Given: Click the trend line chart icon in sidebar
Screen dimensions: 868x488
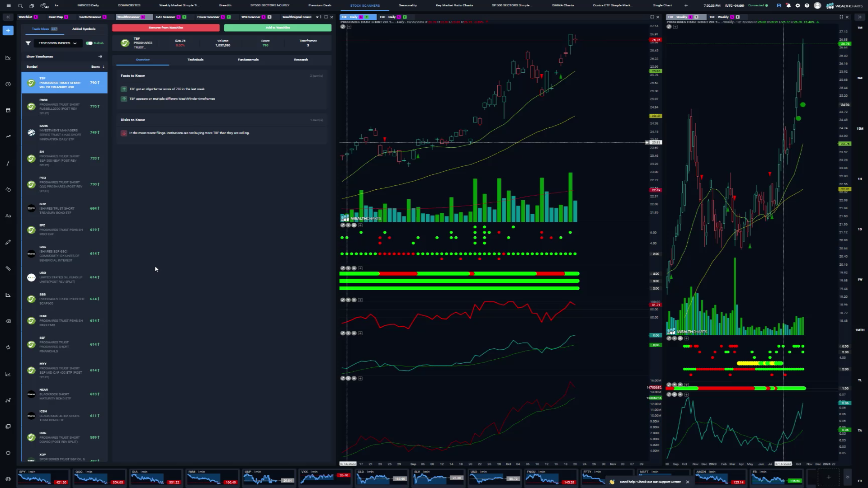Looking at the screenshot, I should (x=8, y=136).
